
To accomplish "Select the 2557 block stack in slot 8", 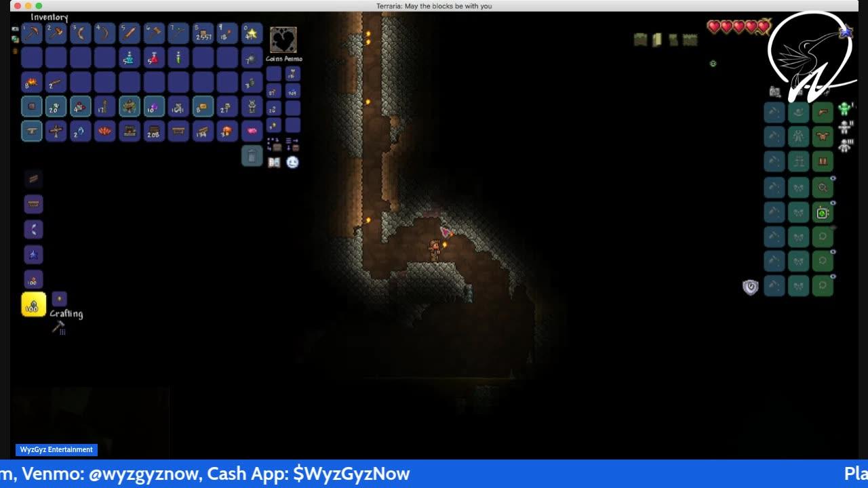I will click(203, 33).
